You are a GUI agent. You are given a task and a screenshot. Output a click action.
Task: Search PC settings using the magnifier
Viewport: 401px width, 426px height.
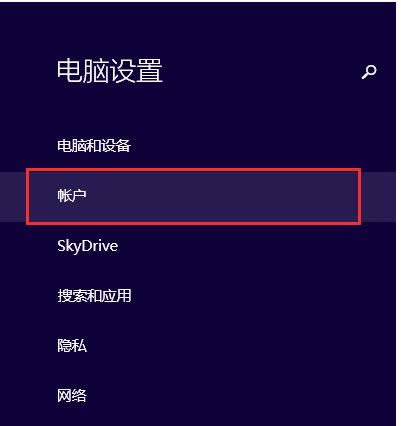click(x=369, y=72)
